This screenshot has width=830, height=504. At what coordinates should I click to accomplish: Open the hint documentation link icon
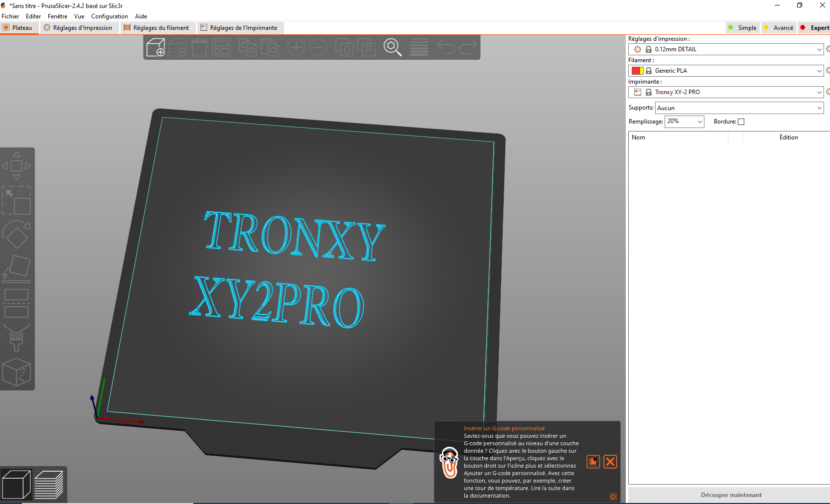pos(593,462)
